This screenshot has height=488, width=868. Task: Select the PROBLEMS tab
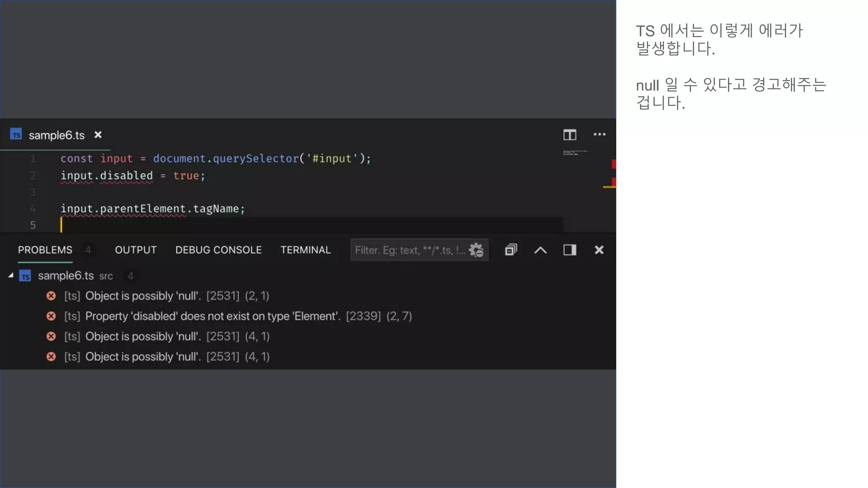click(x=45, y=250)
